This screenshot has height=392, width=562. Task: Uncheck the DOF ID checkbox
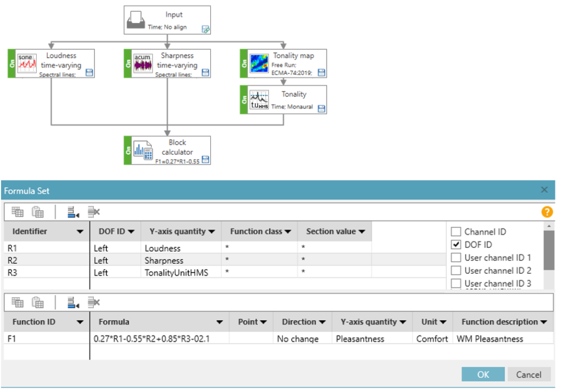[455, 245]
